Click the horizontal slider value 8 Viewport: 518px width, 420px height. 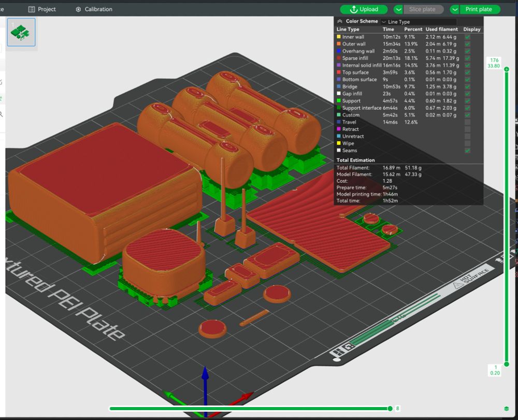click(x=397, y=409)
